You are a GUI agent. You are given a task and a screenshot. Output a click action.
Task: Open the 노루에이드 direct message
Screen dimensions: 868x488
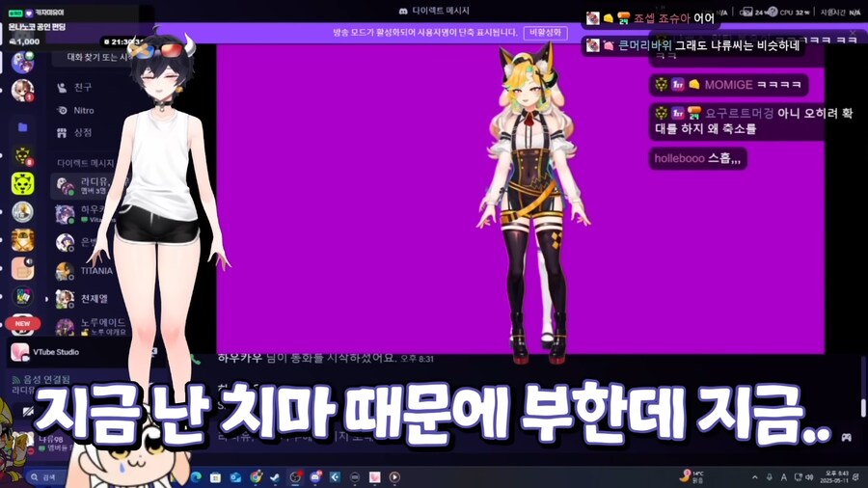[89, 326]
